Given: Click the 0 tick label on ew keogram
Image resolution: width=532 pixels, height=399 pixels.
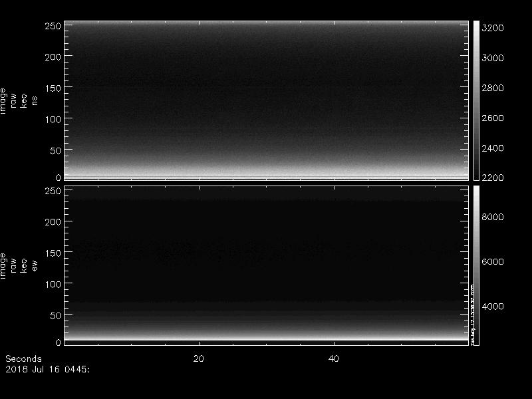Looking at the screenshot, I should tap(58, 342).
